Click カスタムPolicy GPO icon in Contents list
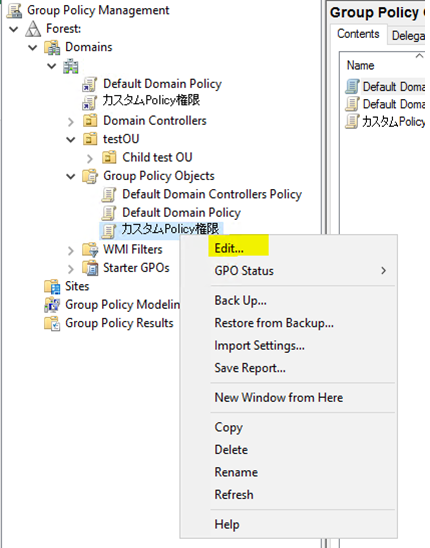This screenshot has height=548, width=430. [x=352, y=121]
